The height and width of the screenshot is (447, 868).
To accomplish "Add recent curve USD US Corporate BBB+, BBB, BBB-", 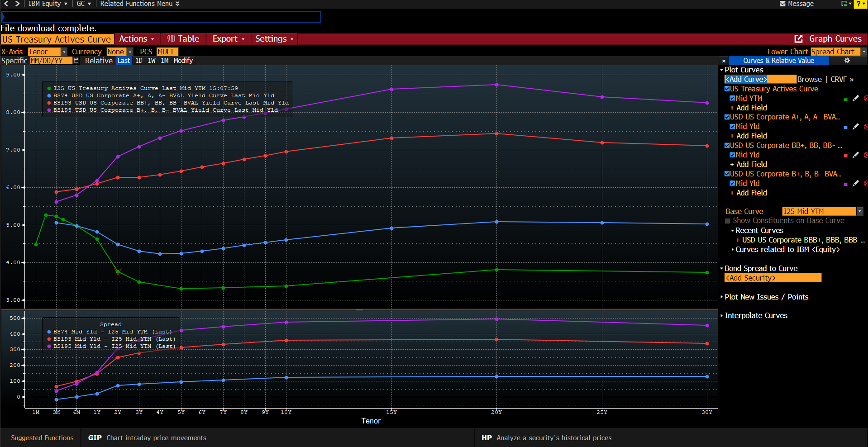I will click(x=800, y=240).
